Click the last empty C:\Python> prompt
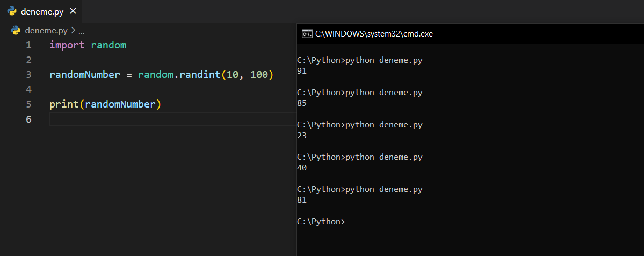 (321, 222)
